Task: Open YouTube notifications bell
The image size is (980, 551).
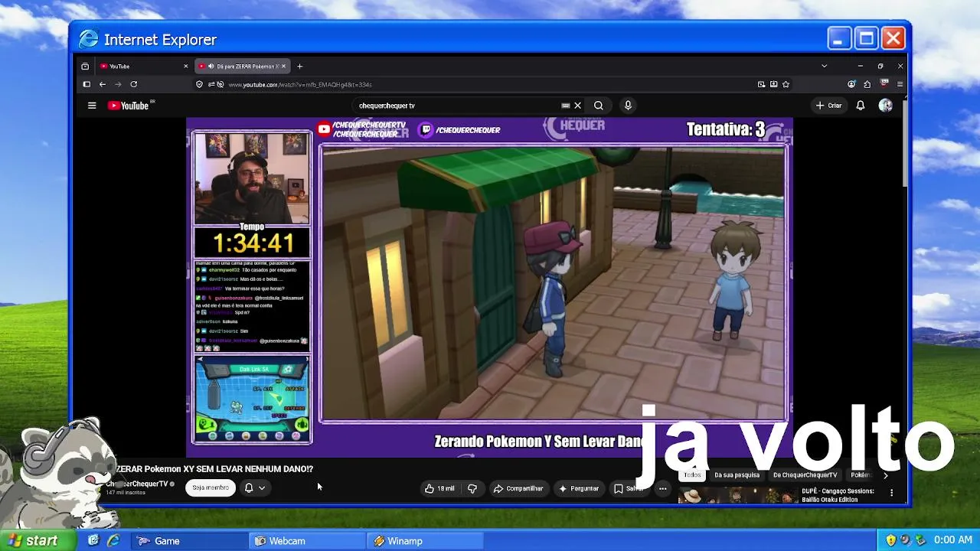Action: coord(861,106)
